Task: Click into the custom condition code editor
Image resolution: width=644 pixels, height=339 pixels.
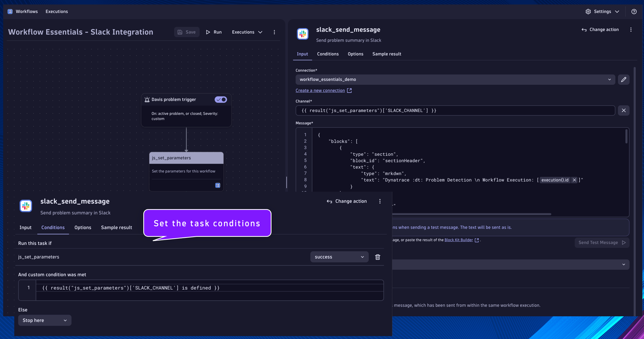Action: click(x=201, y=290)
